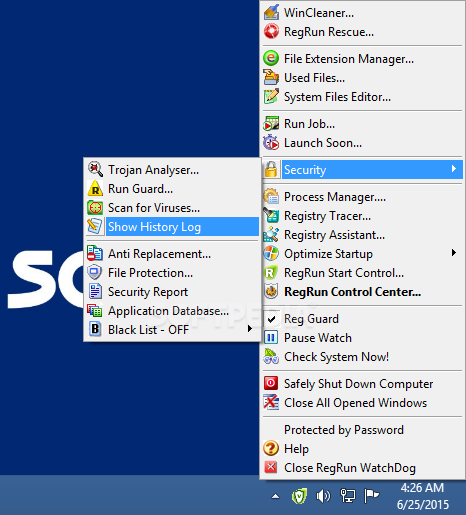Choose Check System Now! entry
The height and width of the screenshot is (515, 466).
coord(362,357)
